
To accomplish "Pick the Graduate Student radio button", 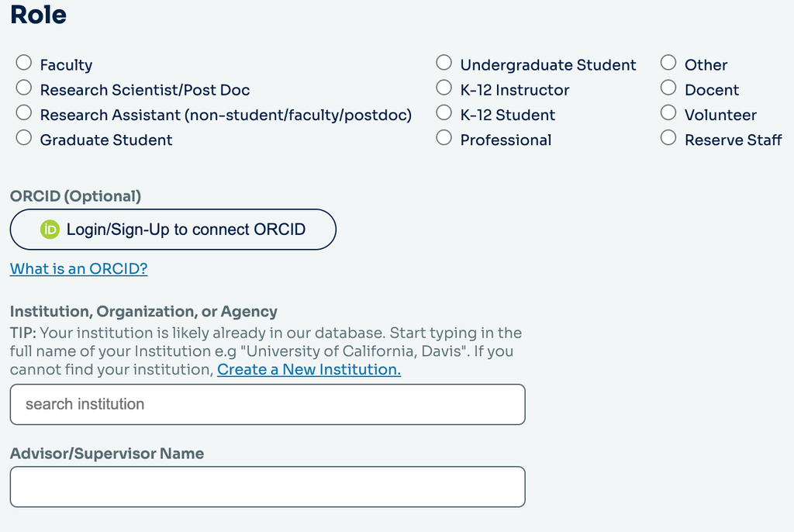I will point(24,137).
